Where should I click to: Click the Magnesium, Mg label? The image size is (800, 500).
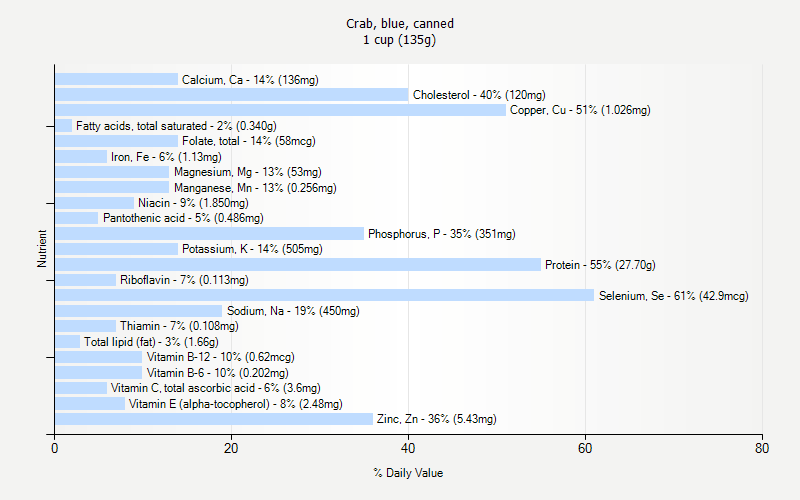pyautogui.click(x=247, y=172)
